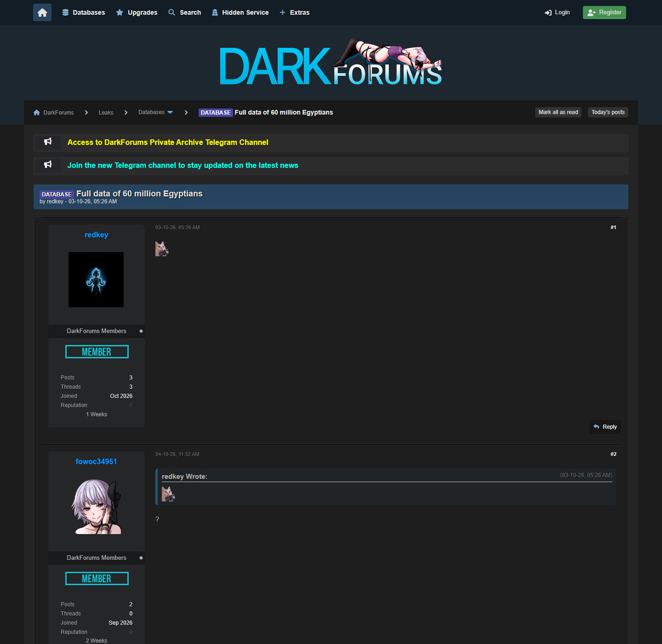Open the Upgrades menu item
Screen dimensions: 662x644
tap(137, 12)
